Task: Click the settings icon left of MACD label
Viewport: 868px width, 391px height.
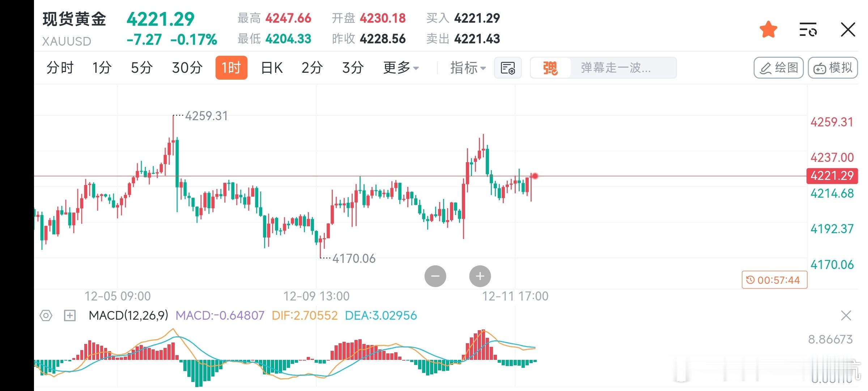Action: [46, 316]
